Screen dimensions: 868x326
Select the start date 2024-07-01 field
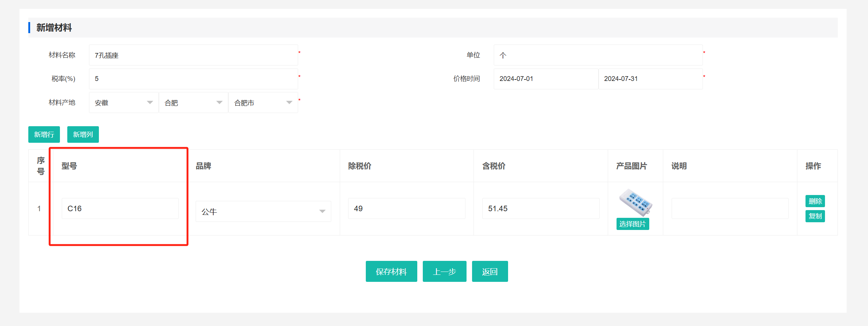(x=545, y=79)
